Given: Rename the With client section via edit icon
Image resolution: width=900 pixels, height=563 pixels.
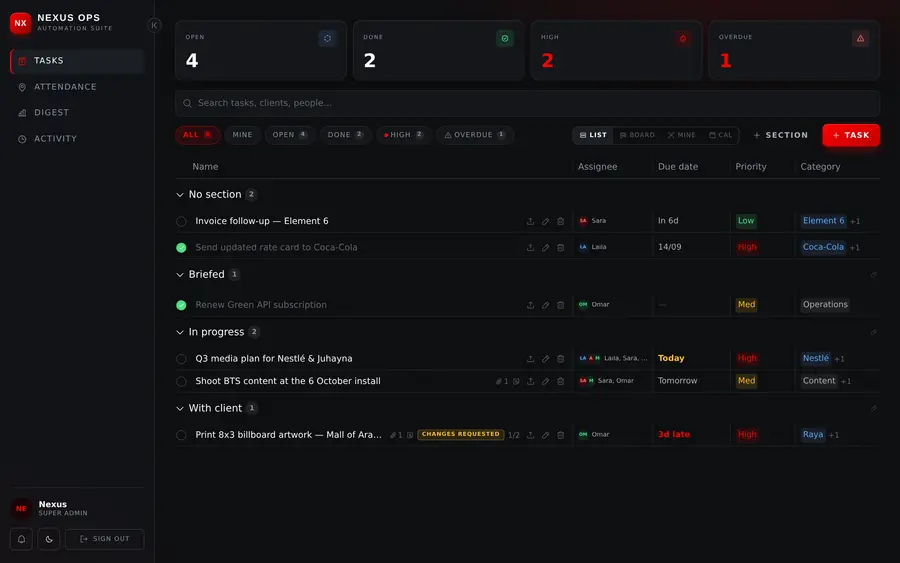Looking at the screenshot, I should click(x=873, y=409).
